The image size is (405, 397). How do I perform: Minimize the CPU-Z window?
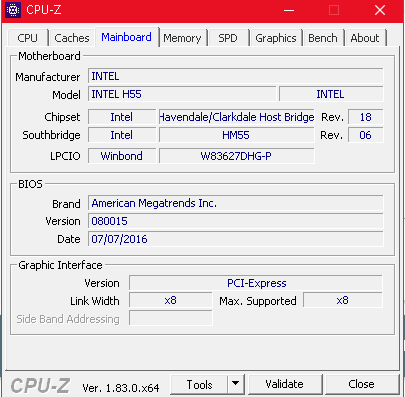pyautogui.click(x=289, y=10)
